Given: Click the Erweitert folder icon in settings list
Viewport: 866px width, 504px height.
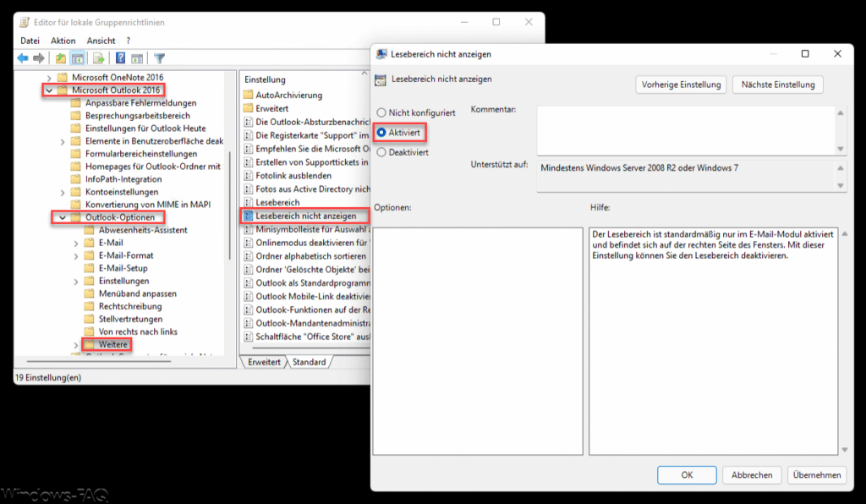Looking at the screenshot, I should (248, 108).
